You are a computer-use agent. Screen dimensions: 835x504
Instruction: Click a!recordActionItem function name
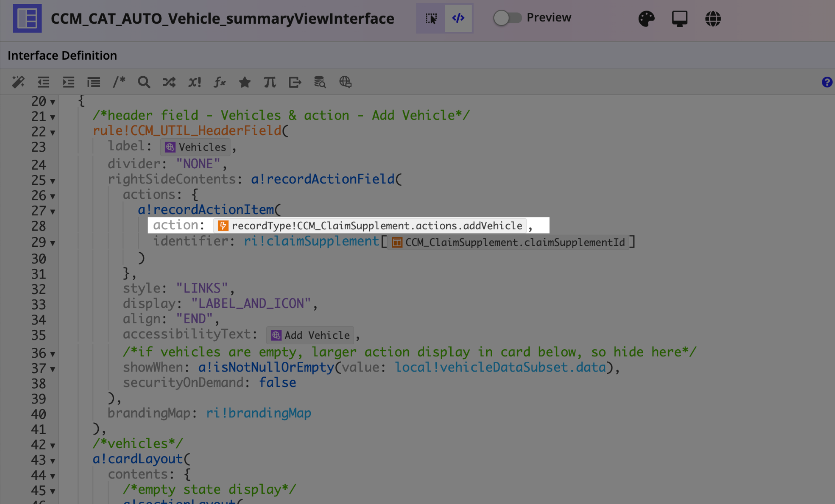[206, 210]
